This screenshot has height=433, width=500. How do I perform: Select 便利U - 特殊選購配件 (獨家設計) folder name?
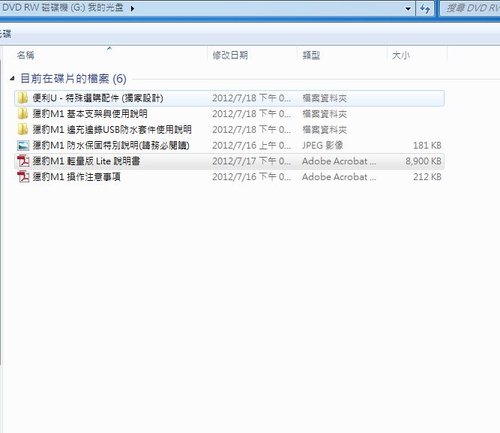98,98
